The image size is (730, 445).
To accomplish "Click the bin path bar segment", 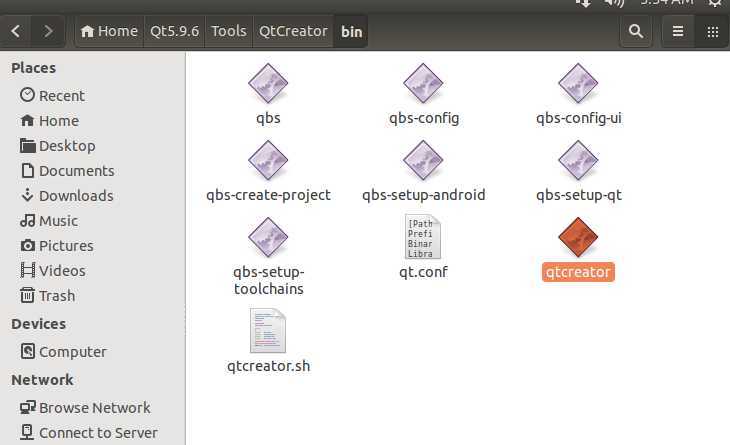I will (351, 31).
